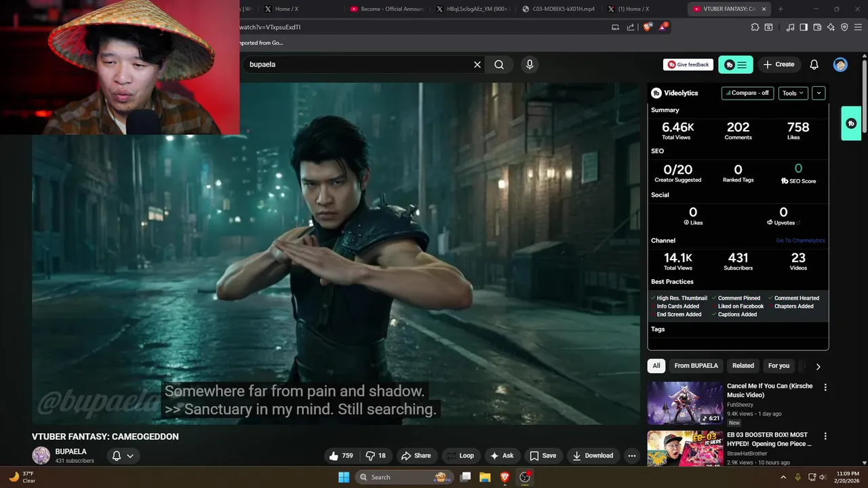Open the account avatar menu
868x488 pixels.
841,64
